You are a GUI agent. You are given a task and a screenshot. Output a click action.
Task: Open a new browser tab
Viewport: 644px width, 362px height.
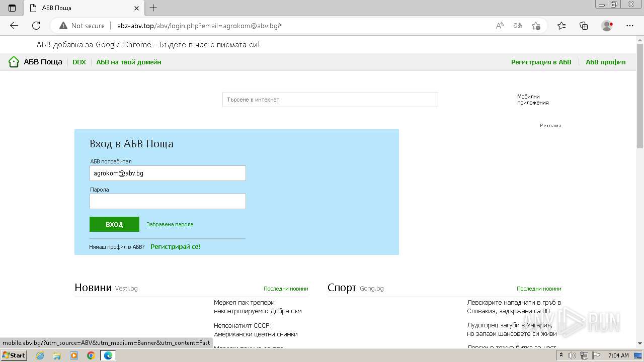153,8
